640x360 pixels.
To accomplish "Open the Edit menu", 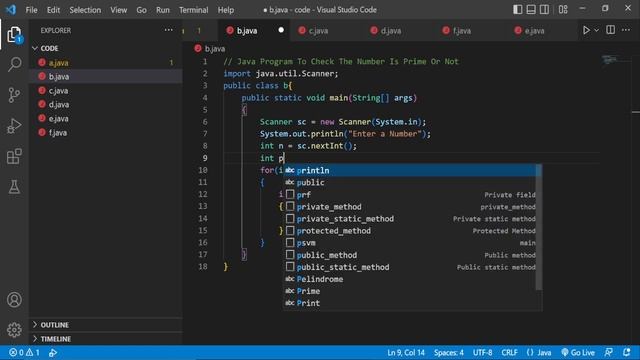I will 53,10.
